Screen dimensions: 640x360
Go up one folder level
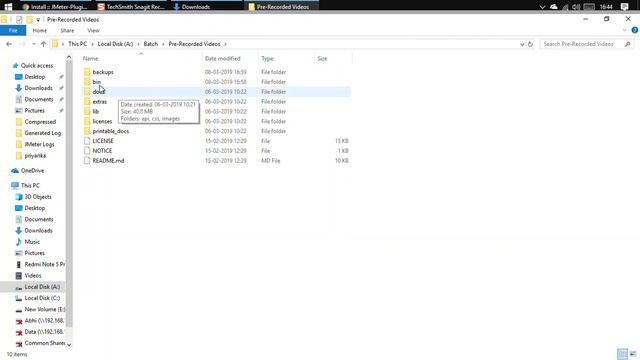43,44
